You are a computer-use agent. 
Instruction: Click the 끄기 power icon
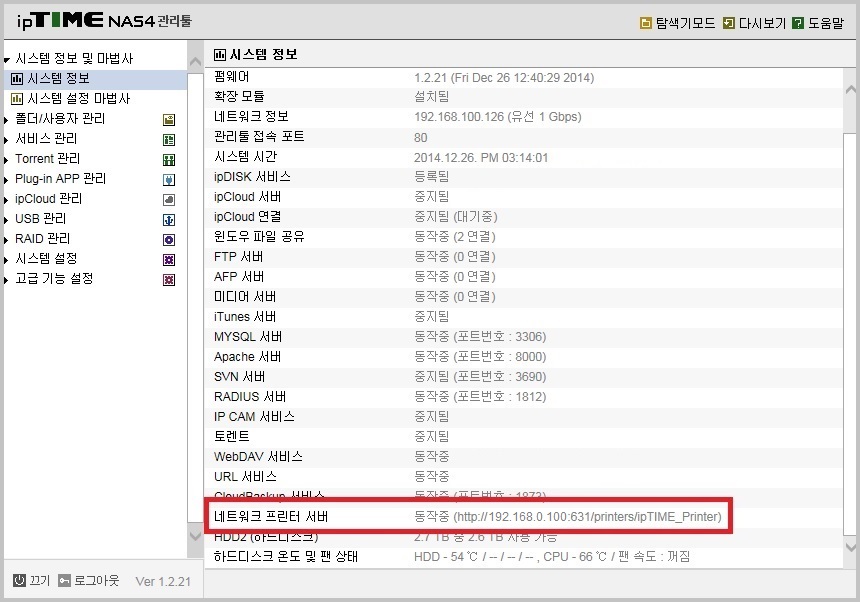tap(19, 580)
